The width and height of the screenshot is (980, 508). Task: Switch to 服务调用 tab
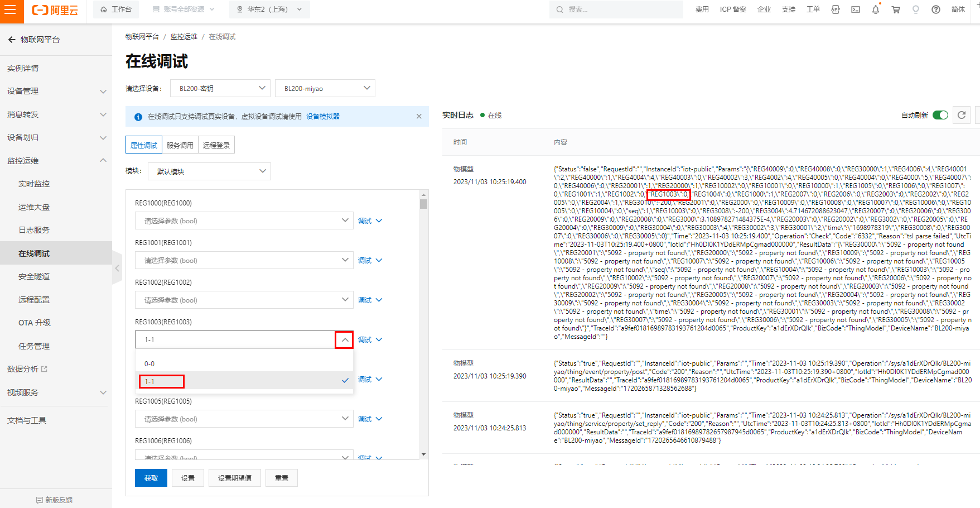[x=180, y=145]
